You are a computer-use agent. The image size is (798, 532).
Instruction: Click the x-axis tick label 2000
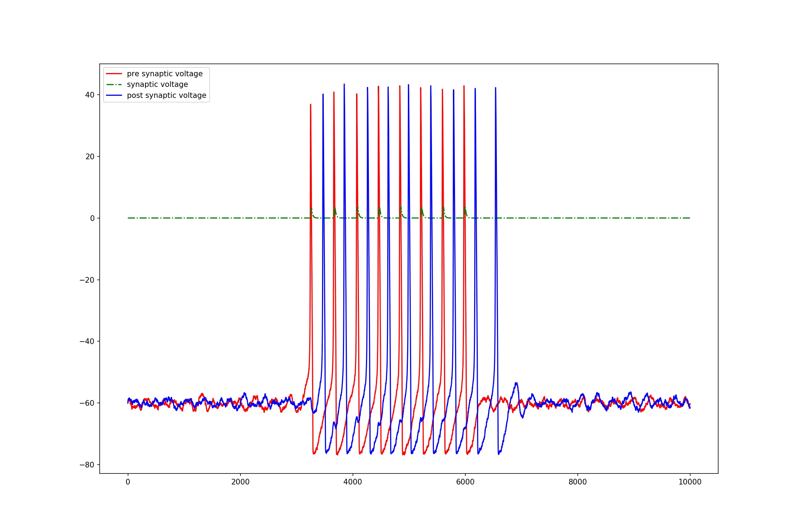pyautogui.click(x=240, y=482)
